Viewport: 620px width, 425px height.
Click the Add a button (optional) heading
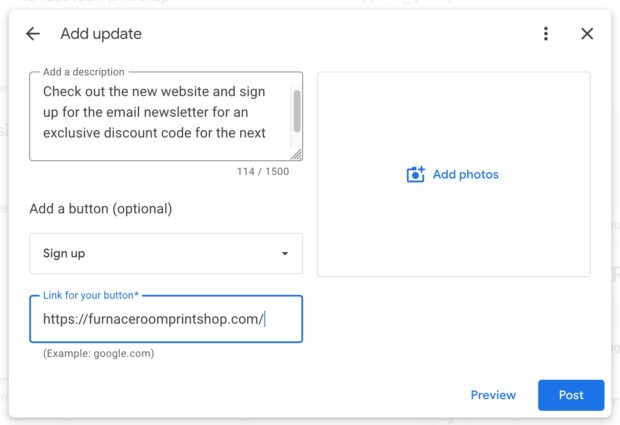[x=101, y=209]
